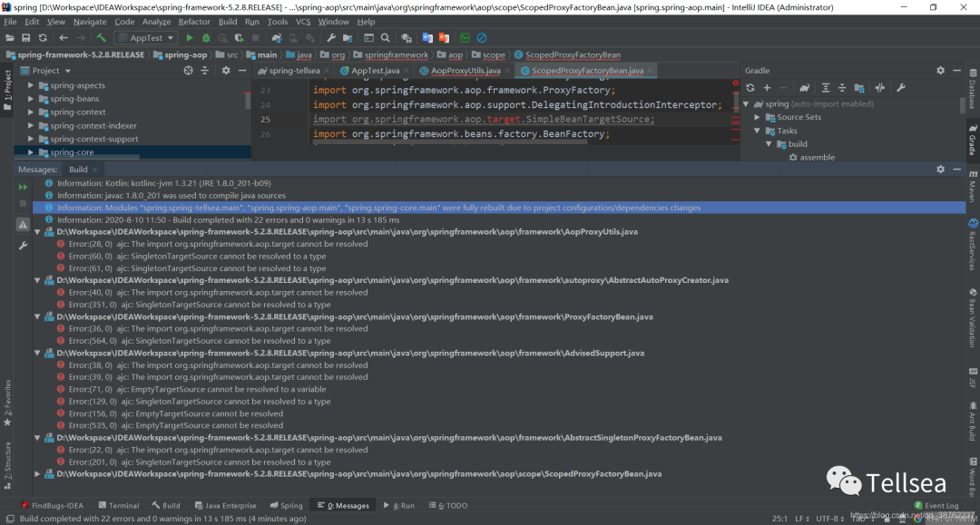Viewport: 980px width, 525px height.
Task: Open the Analyze menu
Action: coord(156,21)
